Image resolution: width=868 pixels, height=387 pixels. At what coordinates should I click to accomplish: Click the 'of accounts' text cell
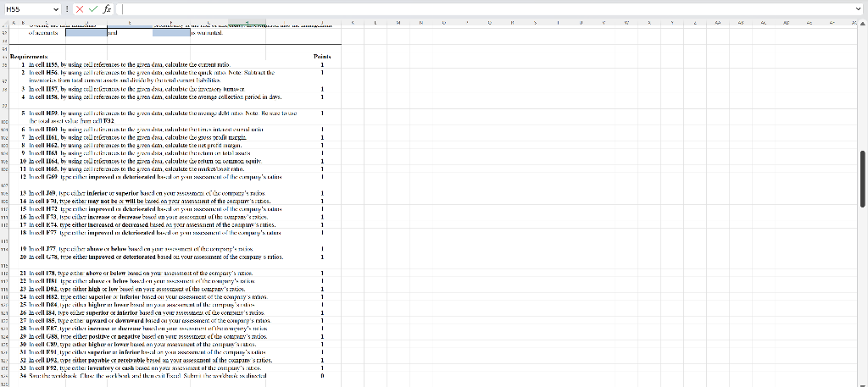[43, 33]
